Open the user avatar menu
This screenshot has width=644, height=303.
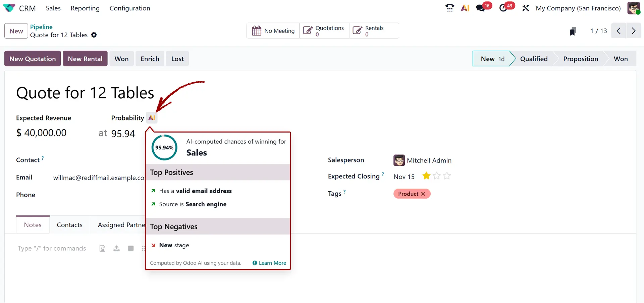[x=633, y=8]
